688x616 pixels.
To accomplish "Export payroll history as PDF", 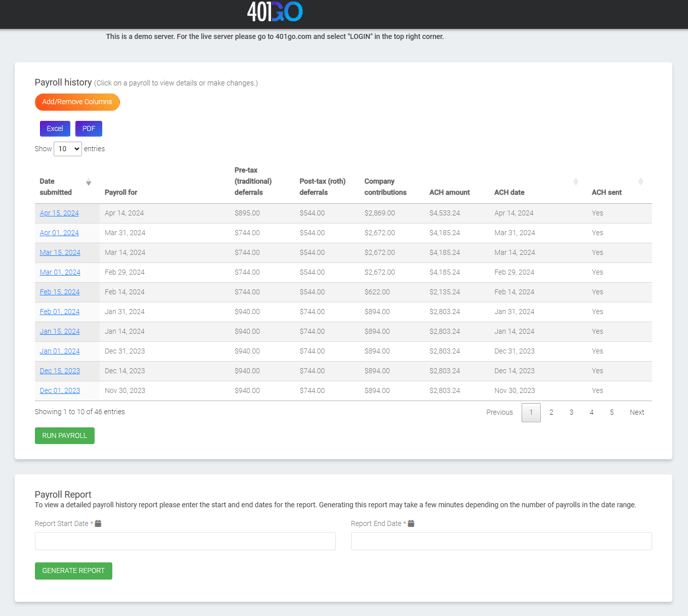I will [89, 129].
